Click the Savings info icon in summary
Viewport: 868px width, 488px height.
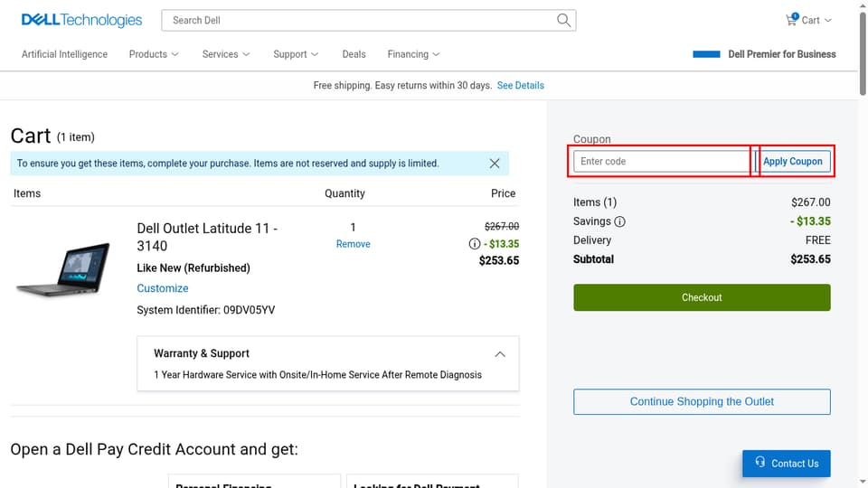pyautogui.click(x=620, y=221)
